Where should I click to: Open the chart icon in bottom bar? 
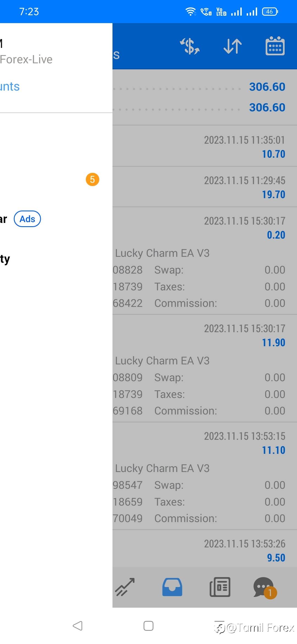tap(125, 587)
